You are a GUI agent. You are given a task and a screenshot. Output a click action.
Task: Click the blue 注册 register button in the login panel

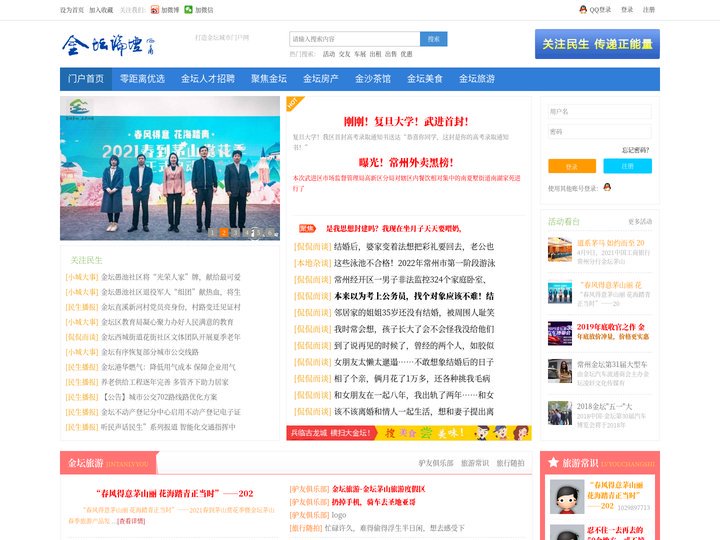[x=627, y=166]
